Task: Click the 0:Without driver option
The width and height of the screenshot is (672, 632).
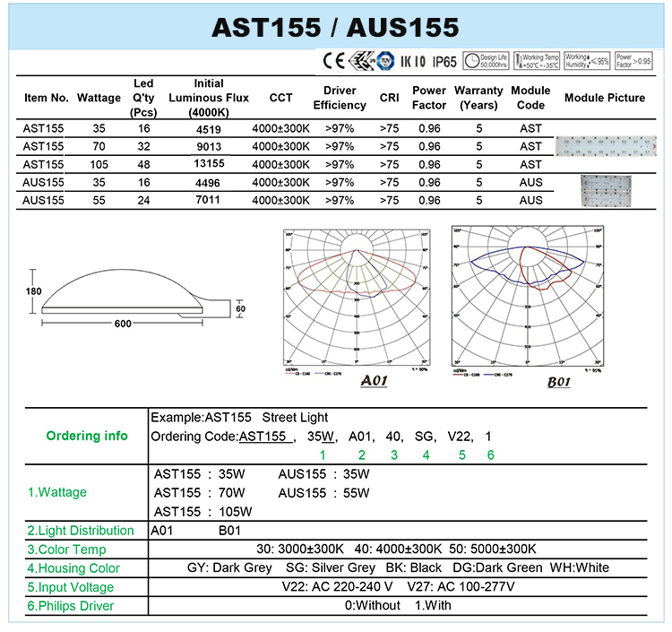Action: pyautogui.click(x=373, y=606)
